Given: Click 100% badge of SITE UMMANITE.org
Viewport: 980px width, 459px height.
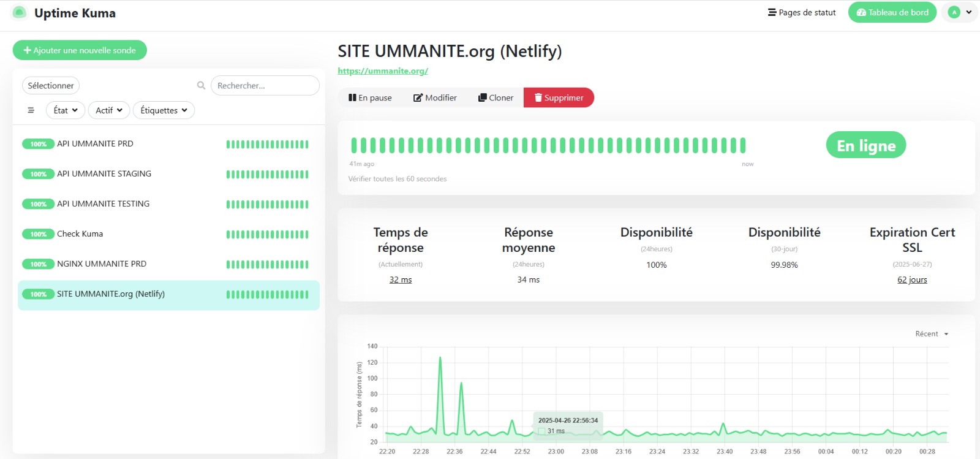Looking at the screenshot, I should (x=38, y=294).
